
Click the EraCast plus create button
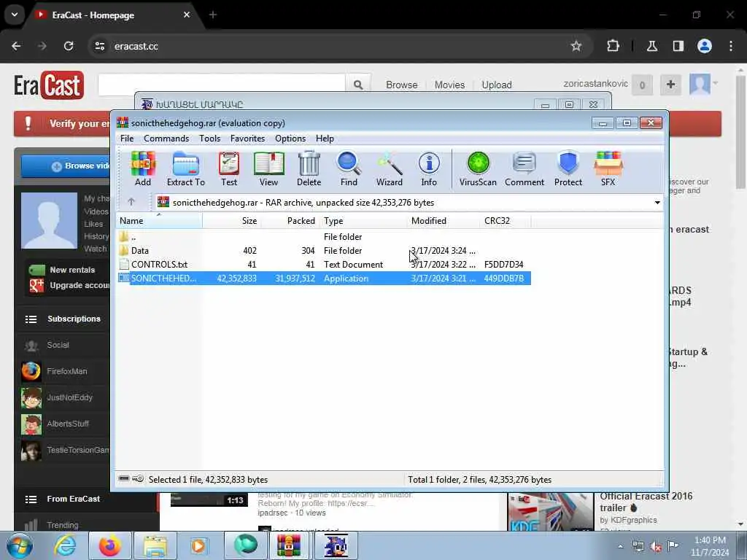tap(670, 85)
